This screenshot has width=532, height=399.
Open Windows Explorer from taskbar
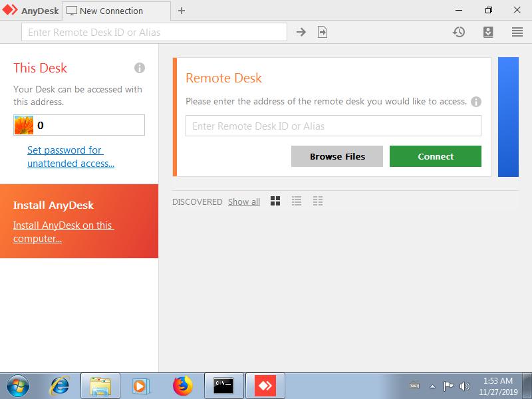click(100, 386)
